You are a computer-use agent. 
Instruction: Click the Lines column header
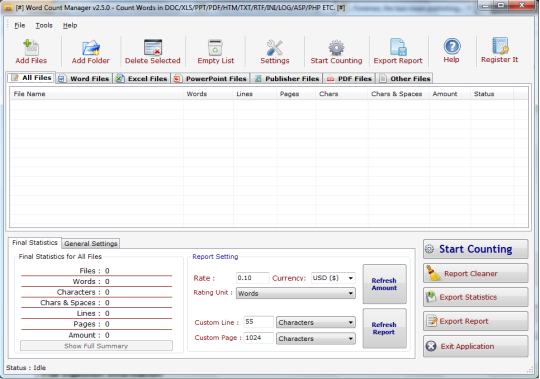(x=255, y=94)
